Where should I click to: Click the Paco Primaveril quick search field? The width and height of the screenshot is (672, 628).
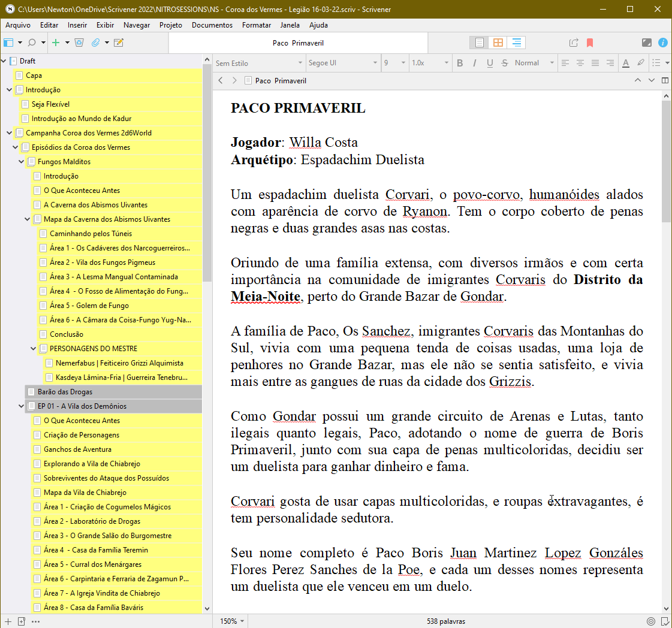[299, 43]
